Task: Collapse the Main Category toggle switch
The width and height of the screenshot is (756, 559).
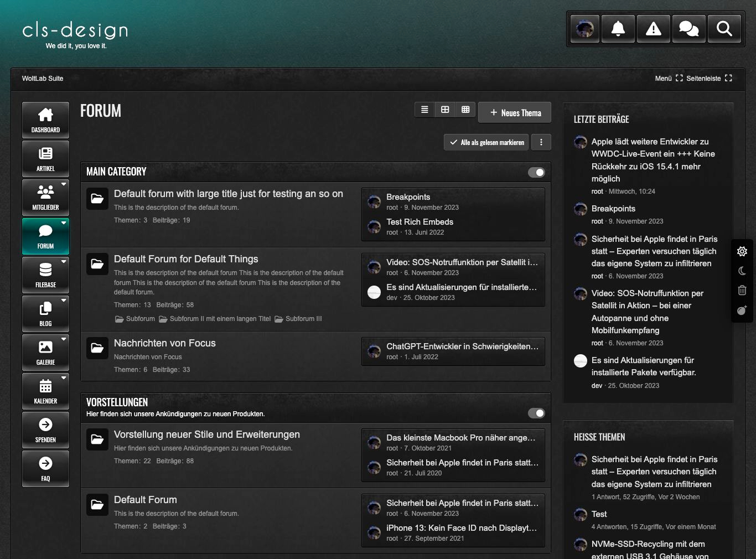Action: (x=536, y=172)
